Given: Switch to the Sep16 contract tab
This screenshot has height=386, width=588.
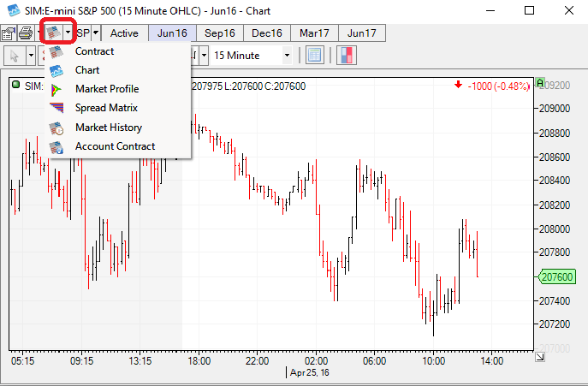Looking at the screenshot, I should pos(219,33).
